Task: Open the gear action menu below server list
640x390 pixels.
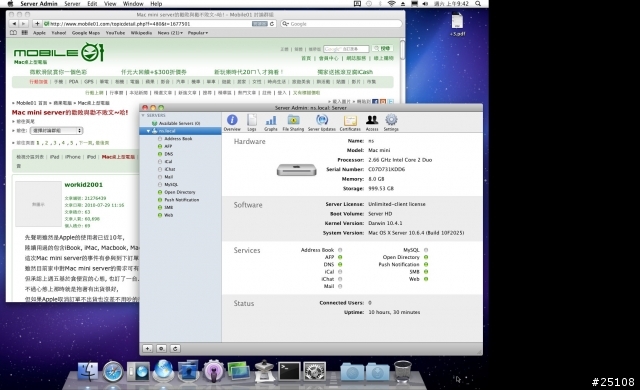Action: coord(162,348)
